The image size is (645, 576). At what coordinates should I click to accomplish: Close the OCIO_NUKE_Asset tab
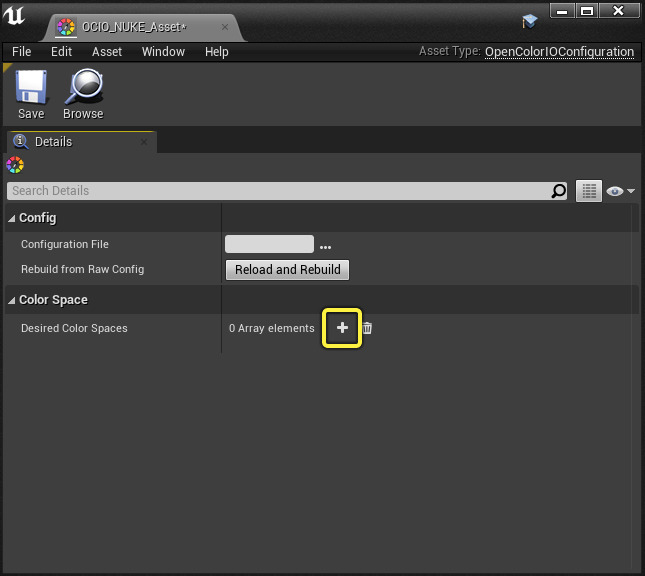tap(225, 27)
